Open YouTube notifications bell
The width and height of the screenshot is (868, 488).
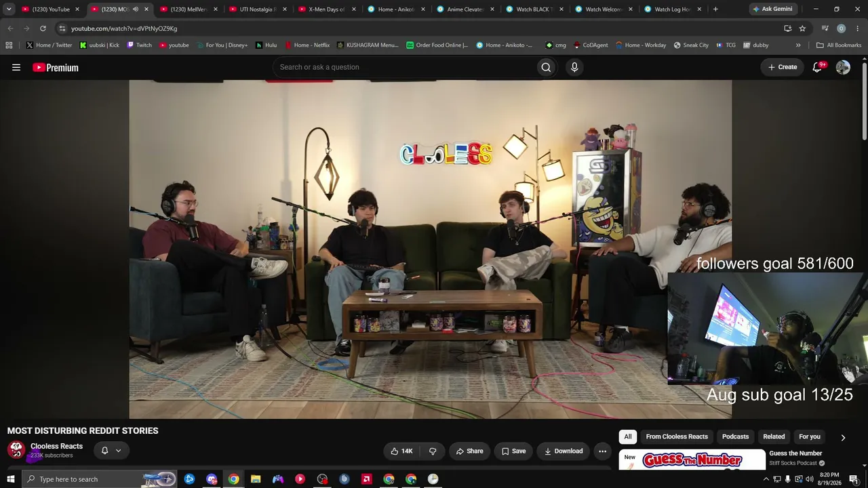coord(818,67)
